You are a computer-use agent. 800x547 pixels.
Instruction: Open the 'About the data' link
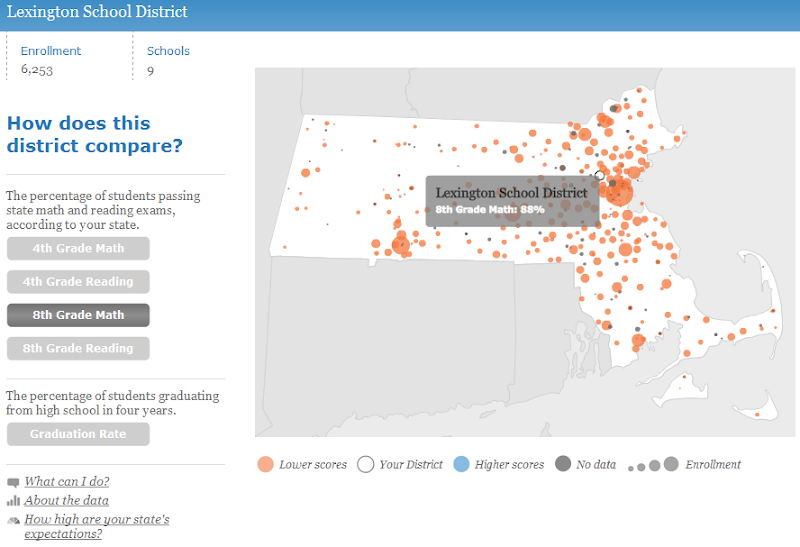coord(67,500)
